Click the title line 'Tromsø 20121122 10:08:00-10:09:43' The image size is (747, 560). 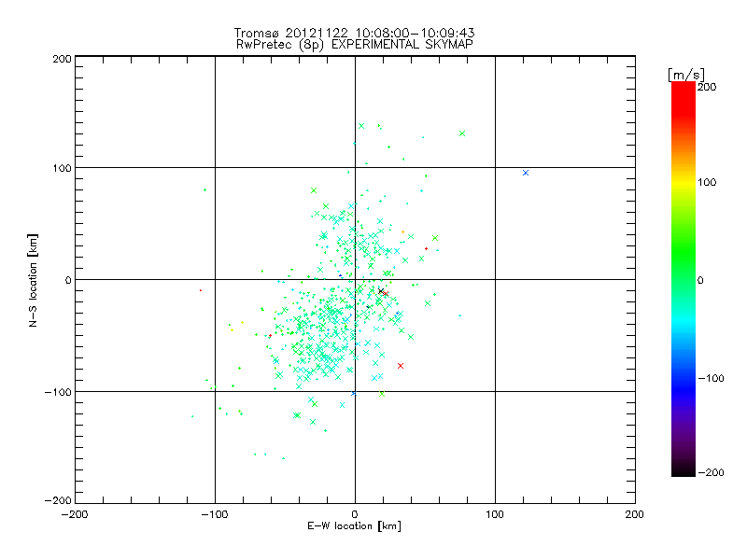(355, 33)
